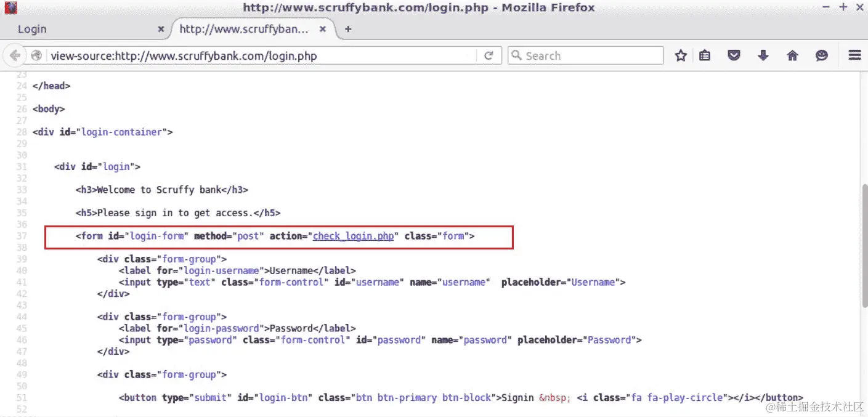Bookmark this page with star icon

(x=681, y=55)
